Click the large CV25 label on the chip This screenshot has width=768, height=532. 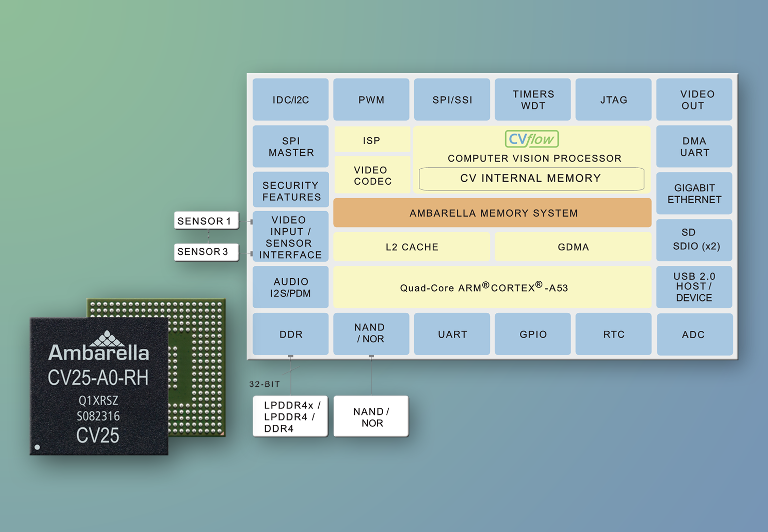tap(98, 435)
